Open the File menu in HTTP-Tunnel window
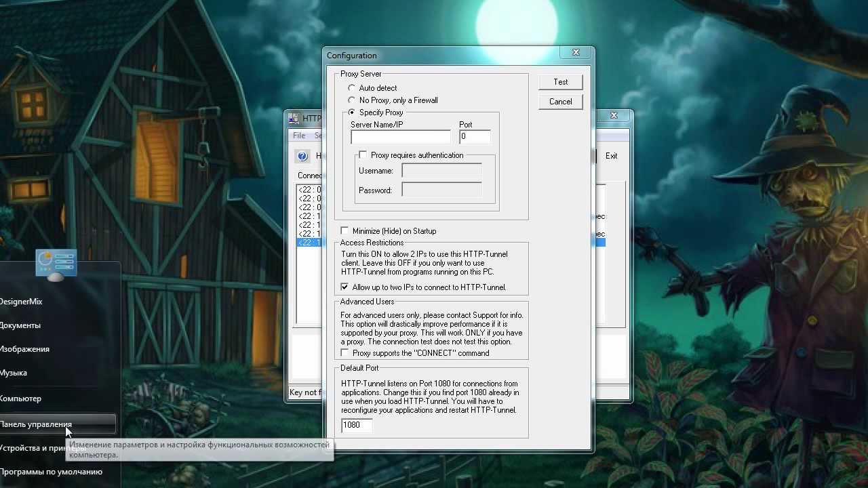Image resolution: width=868 pixels, height=488 pixels. pyautogui.click(x=299, y=136)
